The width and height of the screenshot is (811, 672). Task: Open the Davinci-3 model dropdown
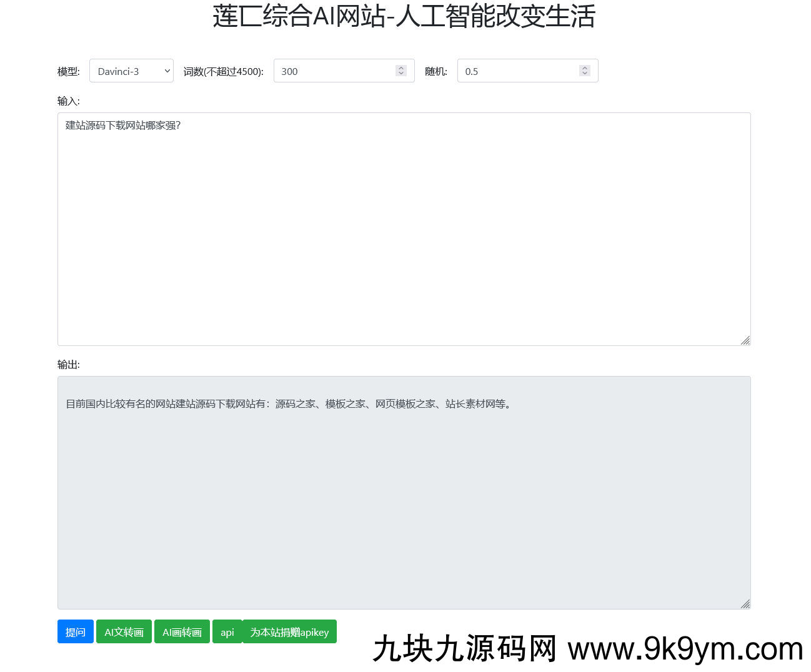[x=131, y=71]
